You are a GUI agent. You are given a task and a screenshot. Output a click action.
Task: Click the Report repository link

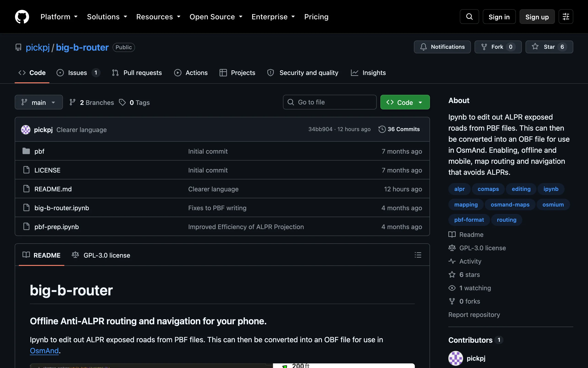[474, 315]
